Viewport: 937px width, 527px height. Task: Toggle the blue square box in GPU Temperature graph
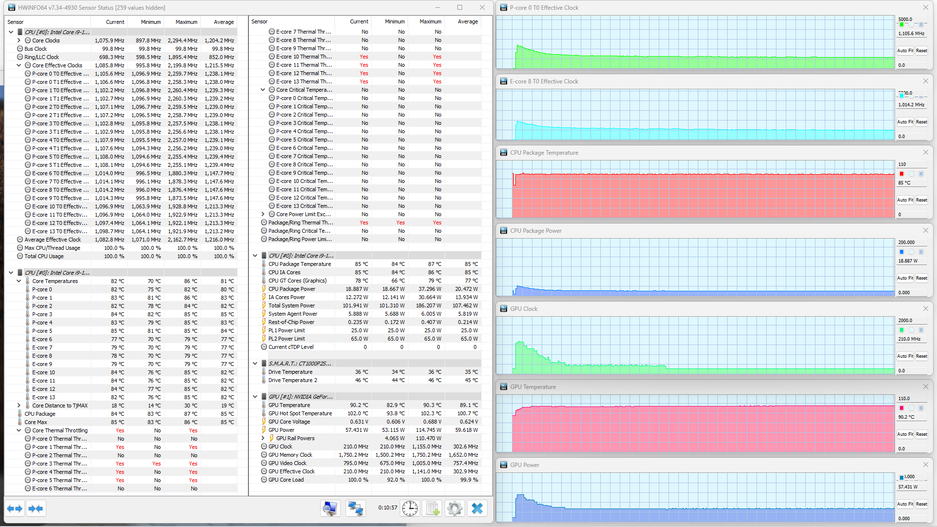[x=921, y=408]
